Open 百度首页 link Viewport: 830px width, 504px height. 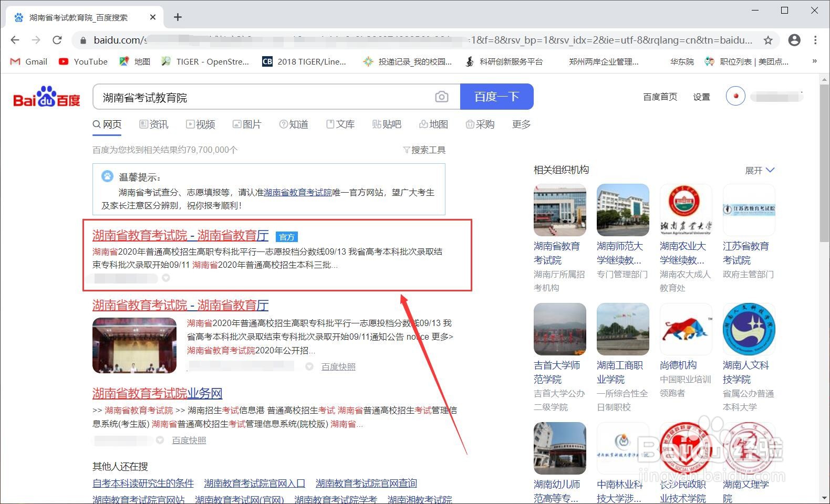click(660, 97)
